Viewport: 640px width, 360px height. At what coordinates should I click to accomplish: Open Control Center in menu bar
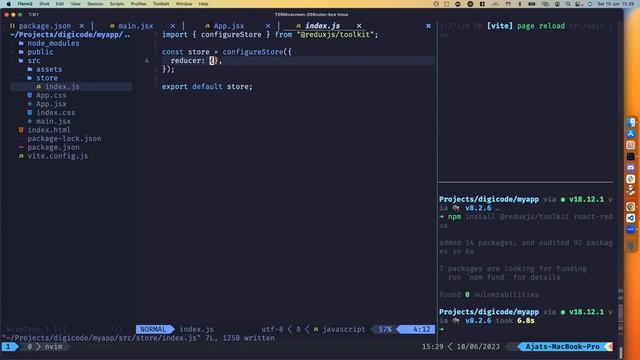[x=578, y=4]
